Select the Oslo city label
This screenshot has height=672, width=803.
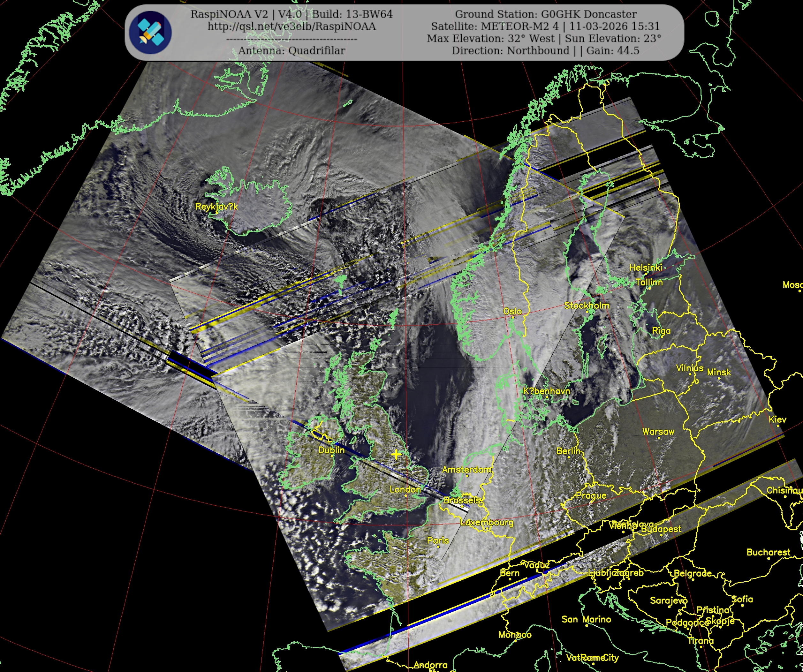click(x=512, y=311)
